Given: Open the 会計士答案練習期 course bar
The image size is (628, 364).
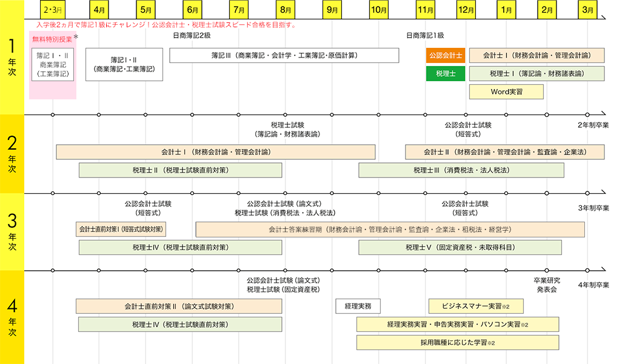Looking at the screenshot, I should pos(390,230).
